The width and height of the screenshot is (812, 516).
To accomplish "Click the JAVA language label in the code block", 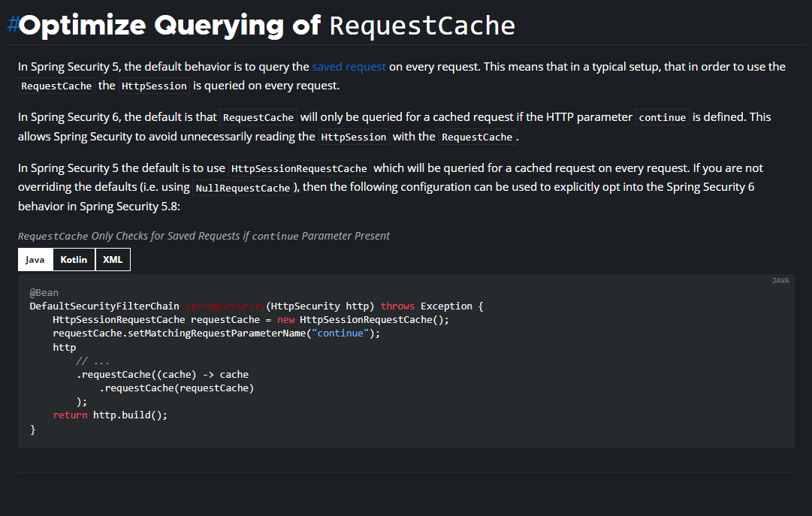I will (x=780, y=280).
